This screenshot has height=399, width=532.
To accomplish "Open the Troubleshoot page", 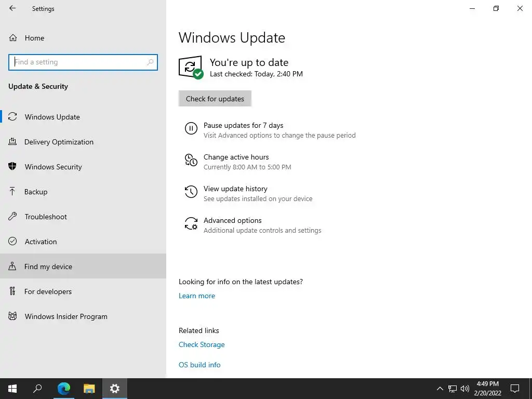I will click(83, 217).
